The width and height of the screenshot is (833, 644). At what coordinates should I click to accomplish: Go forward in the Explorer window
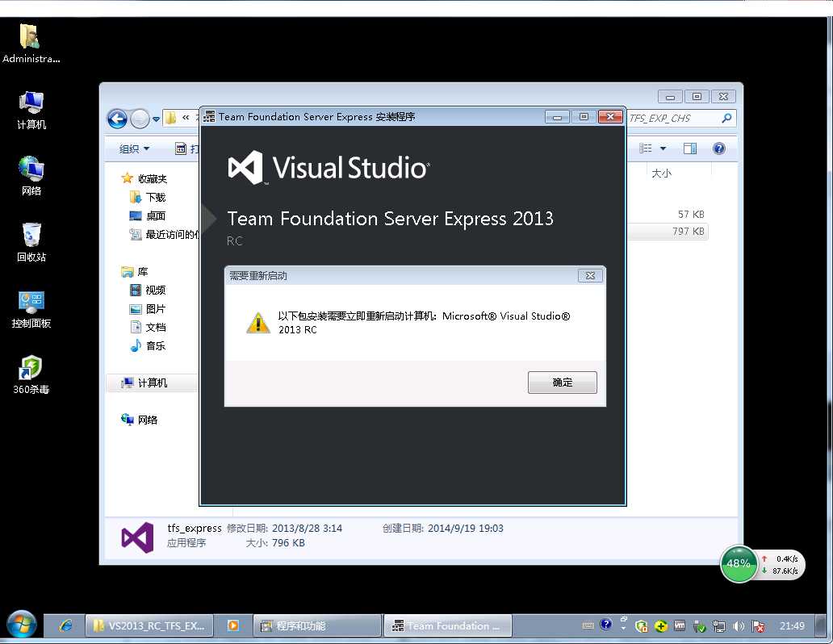[x=140, y=119]
